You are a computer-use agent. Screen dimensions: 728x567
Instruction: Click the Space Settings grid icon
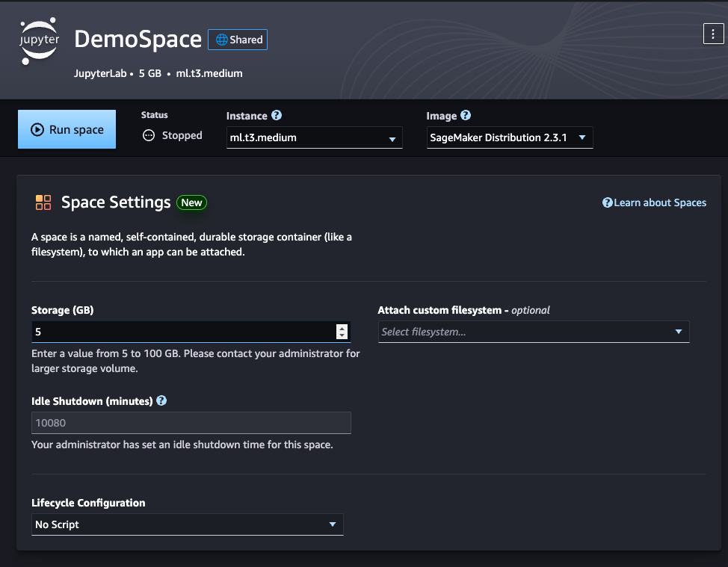point(43,202)
